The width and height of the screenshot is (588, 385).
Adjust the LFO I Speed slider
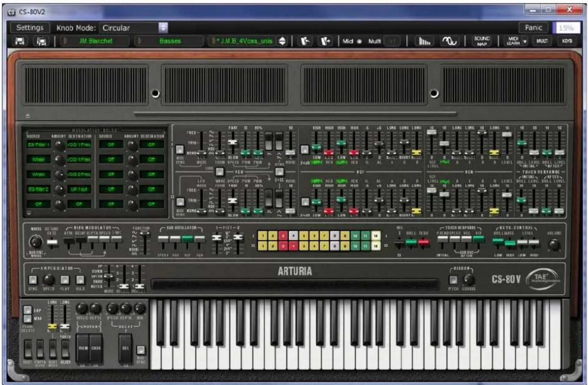click(233, 141)
